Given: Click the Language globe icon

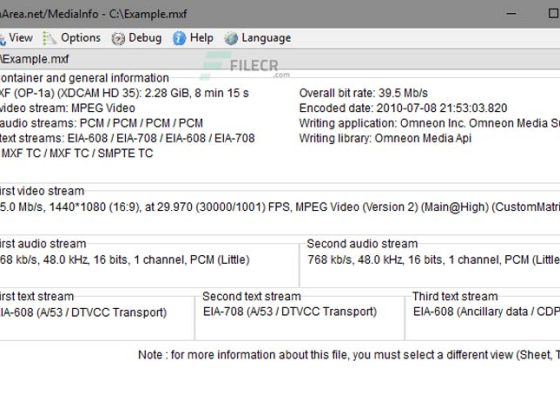Looking at the screenshot, I should coord(231,39).
